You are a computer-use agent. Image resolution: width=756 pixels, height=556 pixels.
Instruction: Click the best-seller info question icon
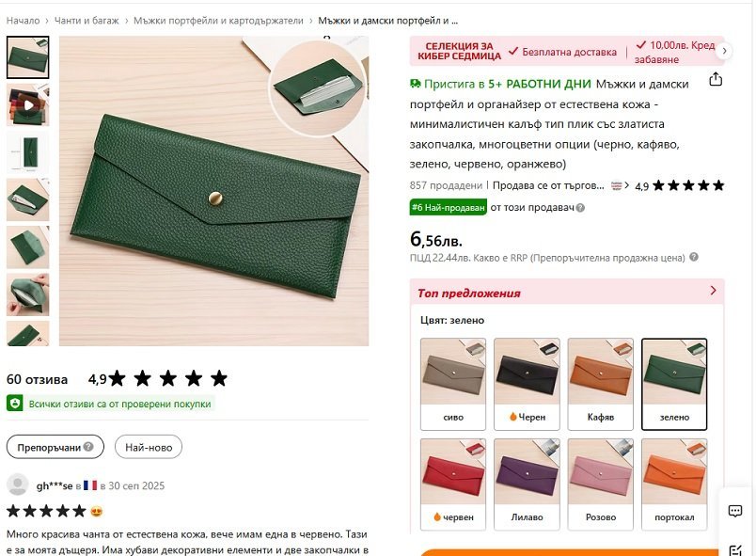[580, 208]
